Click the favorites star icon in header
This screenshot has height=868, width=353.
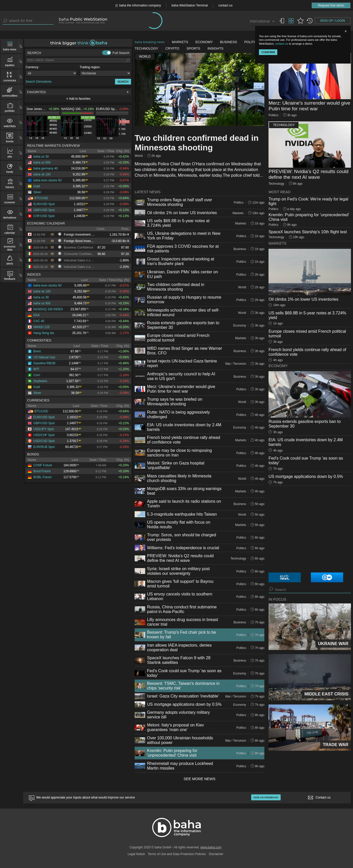[300, 21]
